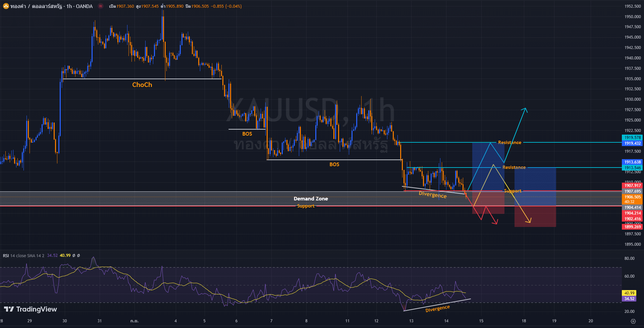Click the cyan upward arrow tip

click(x=525, y=109)
